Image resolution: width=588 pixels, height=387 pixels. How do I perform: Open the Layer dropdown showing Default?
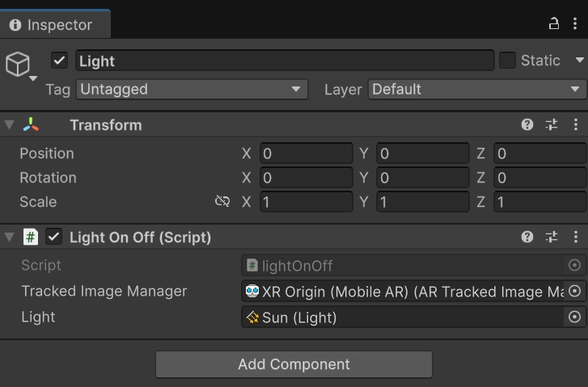click(x=477, y=89)
